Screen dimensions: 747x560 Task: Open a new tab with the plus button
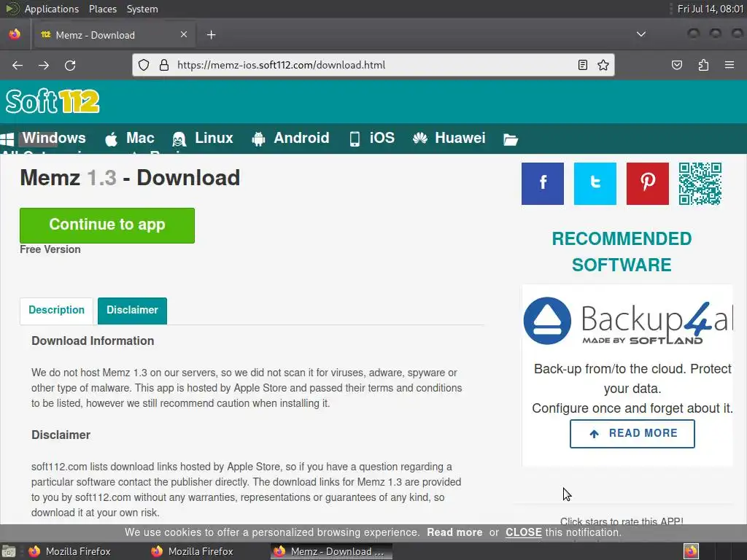pyautogui.click(x=211, y=35)
